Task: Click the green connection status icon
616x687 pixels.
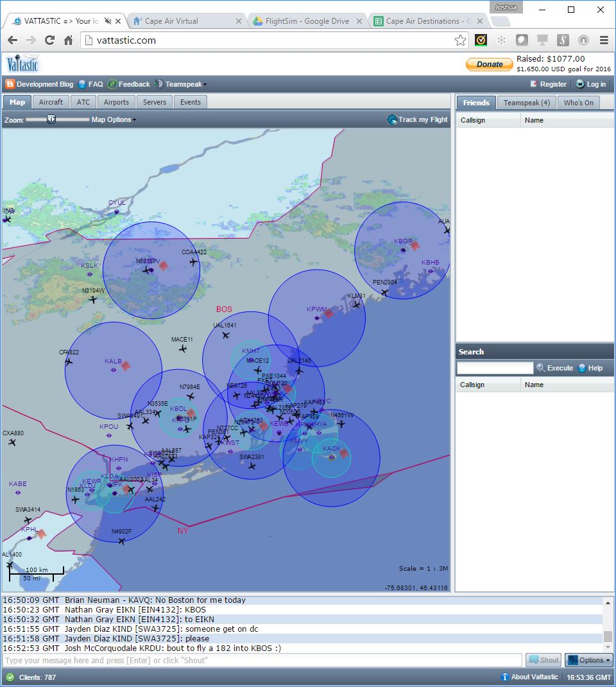Action: [x=10, y=677]
